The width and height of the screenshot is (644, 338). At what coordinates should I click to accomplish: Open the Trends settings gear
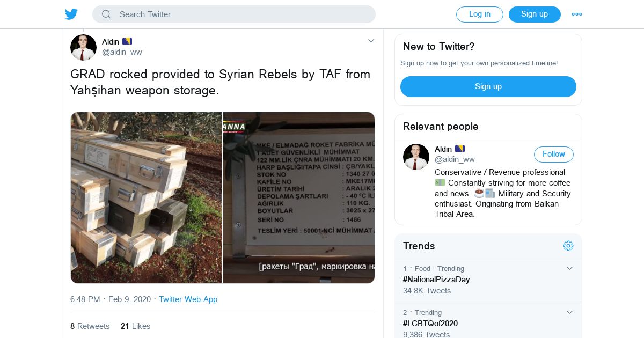[x=568, y=246]
